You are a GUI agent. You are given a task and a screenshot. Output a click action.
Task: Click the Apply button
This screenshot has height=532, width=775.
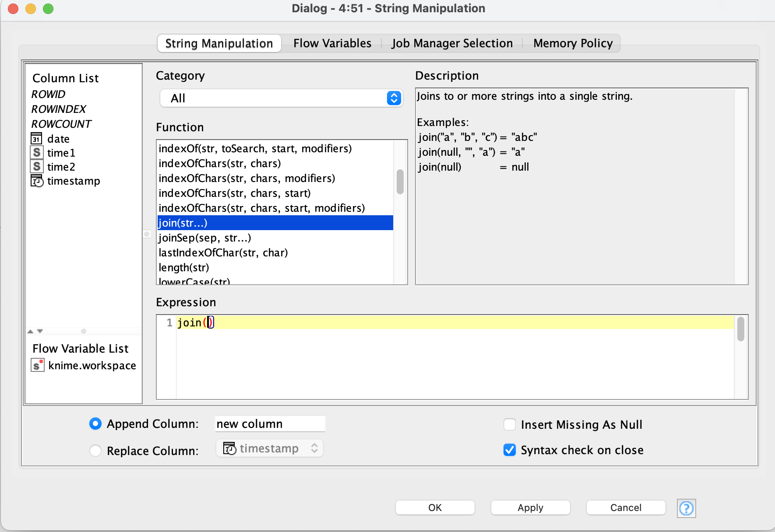tap(530, 507)
